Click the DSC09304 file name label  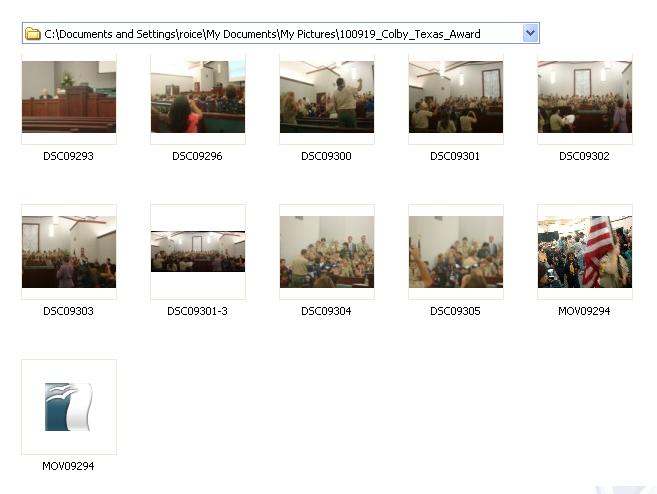click(326, 311)
